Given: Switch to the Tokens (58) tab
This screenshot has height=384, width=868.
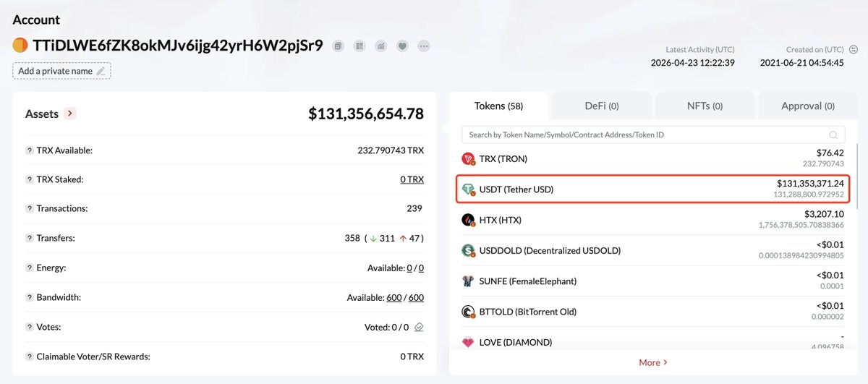Looking at the screenshot, I should (498, 106).
